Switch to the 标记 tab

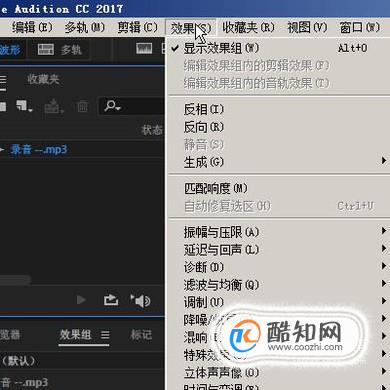141,335
